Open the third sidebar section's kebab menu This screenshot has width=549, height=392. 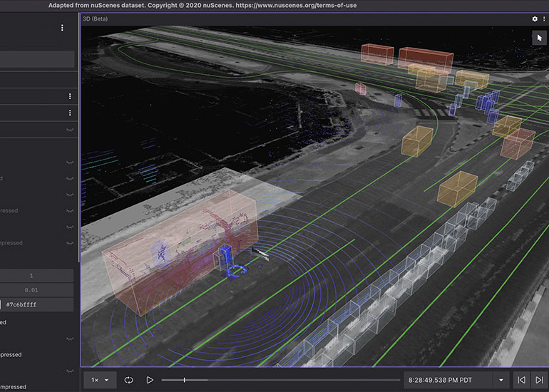click(x=70, y=113)
